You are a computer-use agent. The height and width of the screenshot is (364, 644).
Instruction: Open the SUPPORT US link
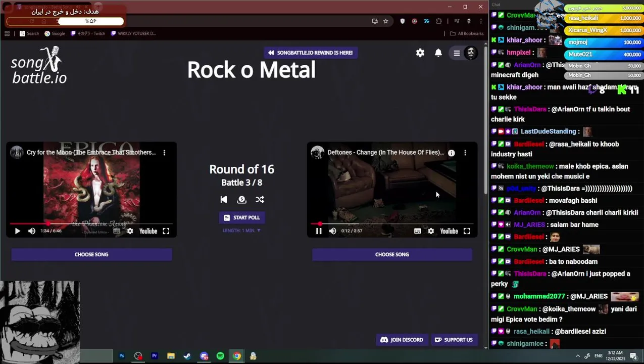click(454, 340)
